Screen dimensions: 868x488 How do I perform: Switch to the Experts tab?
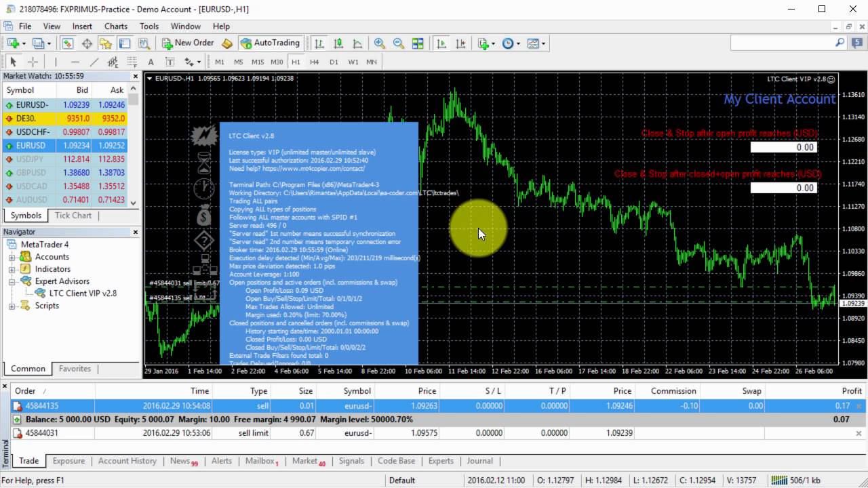[x=441, y=461]
